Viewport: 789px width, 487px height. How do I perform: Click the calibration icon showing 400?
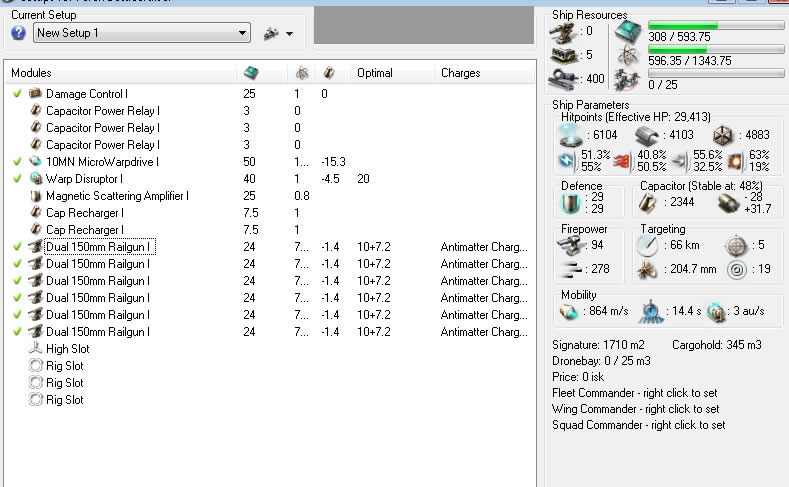(x=563, y=78)
